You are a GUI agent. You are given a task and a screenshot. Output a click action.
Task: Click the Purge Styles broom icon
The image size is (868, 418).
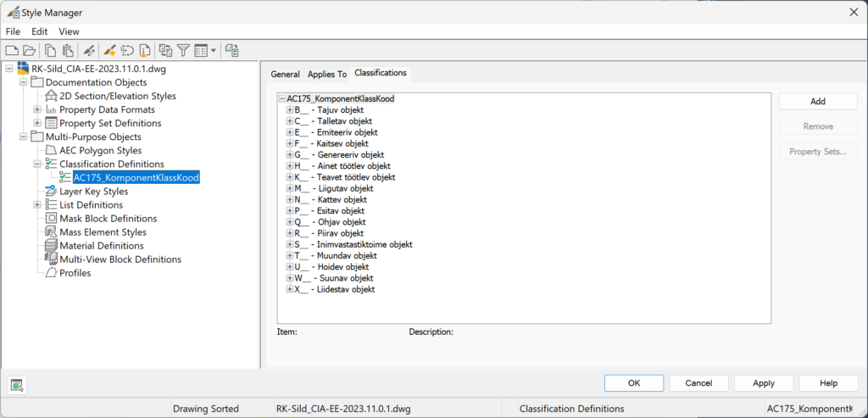click(144, 51)
